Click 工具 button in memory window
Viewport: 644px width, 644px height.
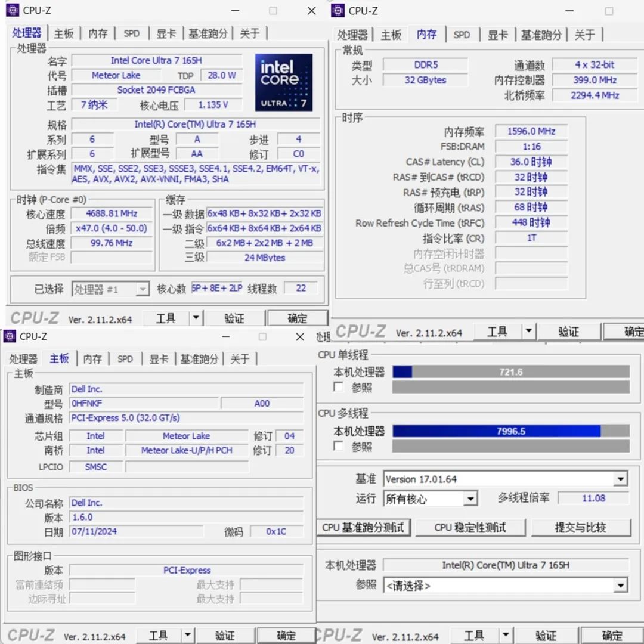(497, 331)
